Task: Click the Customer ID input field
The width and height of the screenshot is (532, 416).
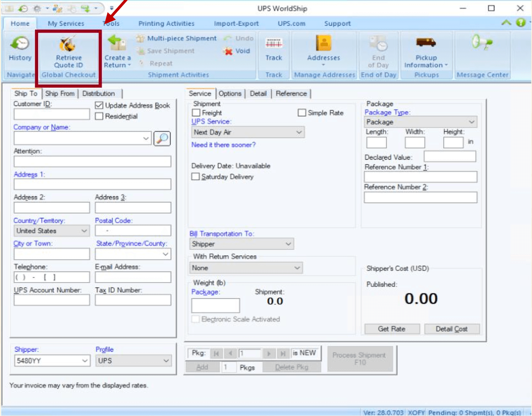Action: click(52, 114)
